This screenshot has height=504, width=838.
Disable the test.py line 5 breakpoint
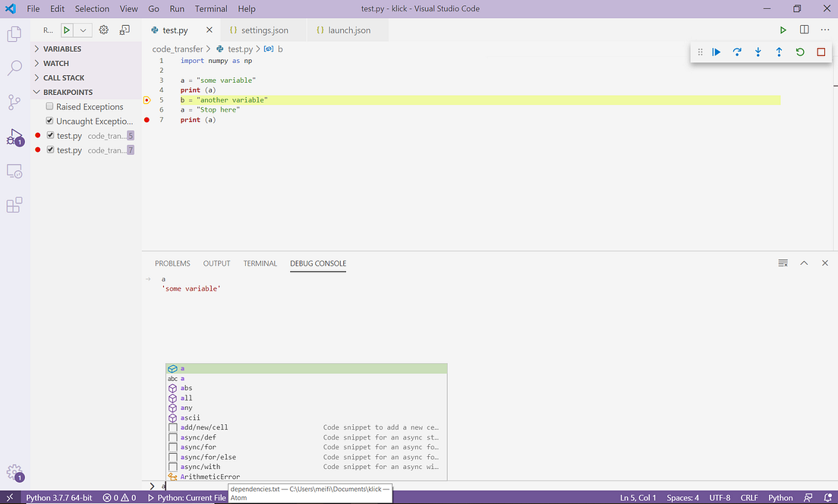point(51,135)
